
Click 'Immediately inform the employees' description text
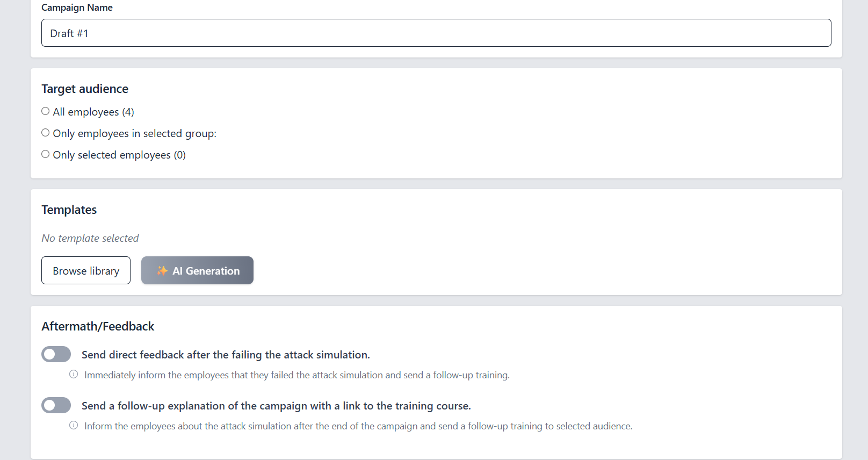point(297,375)
